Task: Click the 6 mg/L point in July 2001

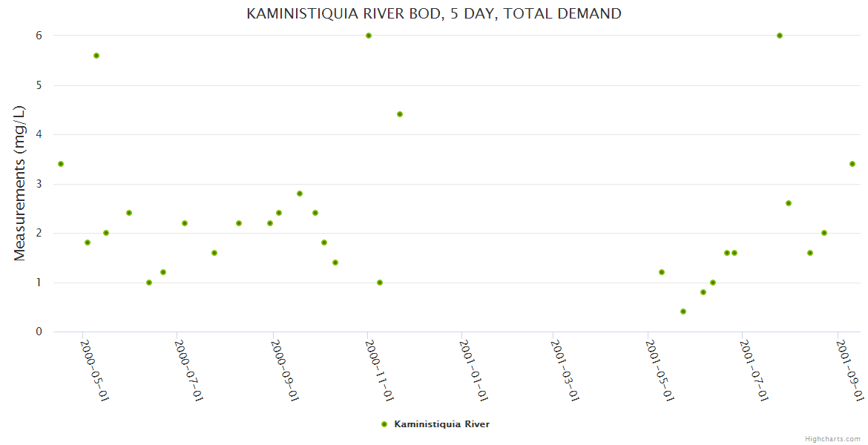Action: pyautogui.click(x=780, y=36)
